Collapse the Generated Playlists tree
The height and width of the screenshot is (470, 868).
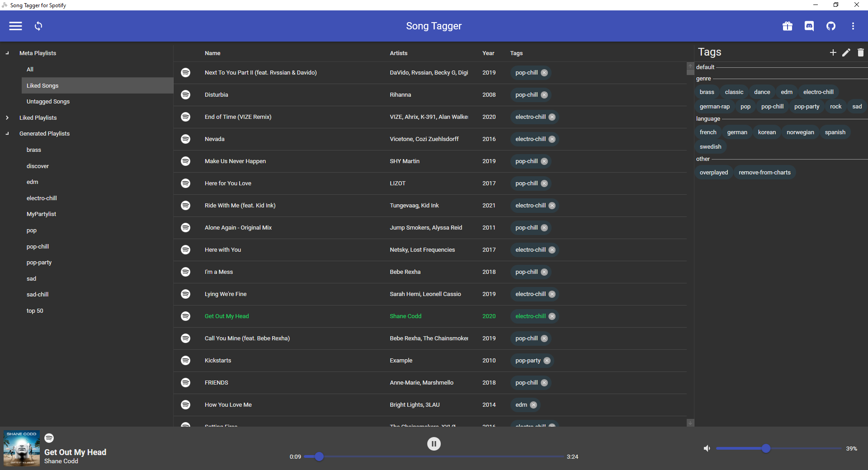(7, 133)
